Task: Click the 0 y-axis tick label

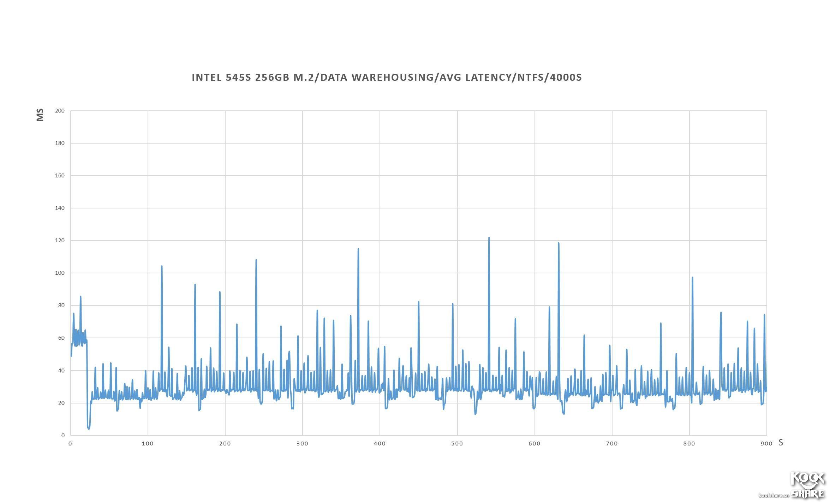Action: tap(63, 436)
